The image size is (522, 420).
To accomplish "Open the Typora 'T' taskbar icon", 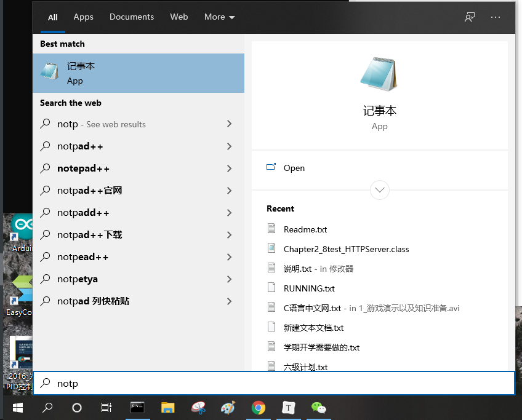I will 288,408.
